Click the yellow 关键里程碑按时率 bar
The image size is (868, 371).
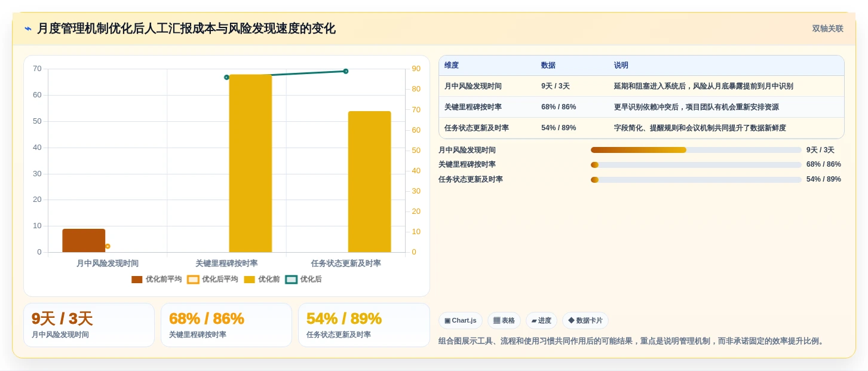(250, 163)
